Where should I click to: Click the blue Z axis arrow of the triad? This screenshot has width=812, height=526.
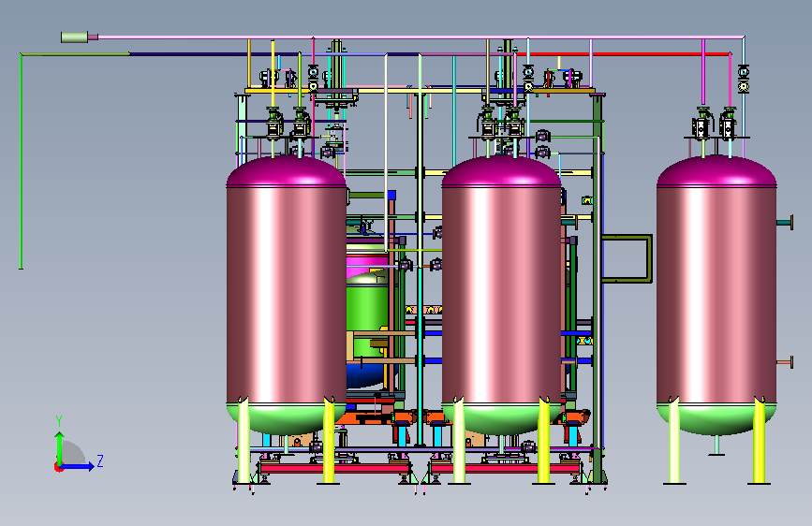point(79,466)
